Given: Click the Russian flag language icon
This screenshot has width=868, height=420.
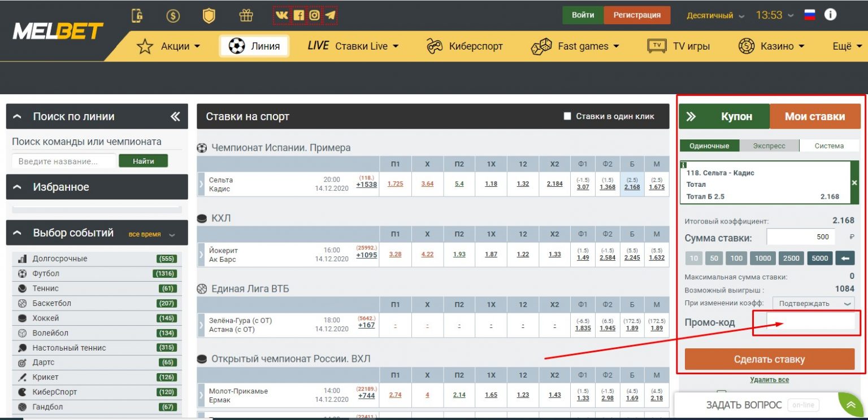Looking at the screenshot, I should [x=810, y=15].
